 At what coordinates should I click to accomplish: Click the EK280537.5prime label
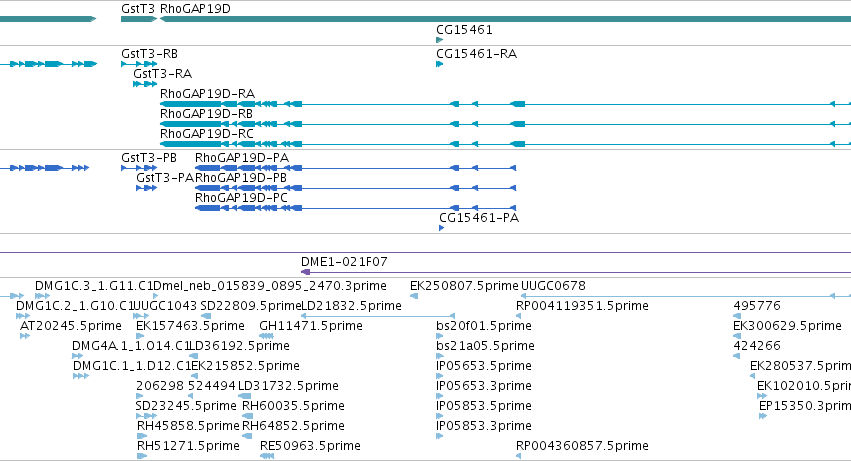point(801,366)
